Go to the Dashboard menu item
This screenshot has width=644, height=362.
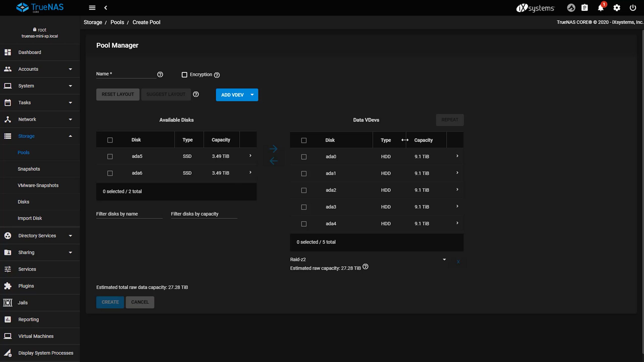29,52
